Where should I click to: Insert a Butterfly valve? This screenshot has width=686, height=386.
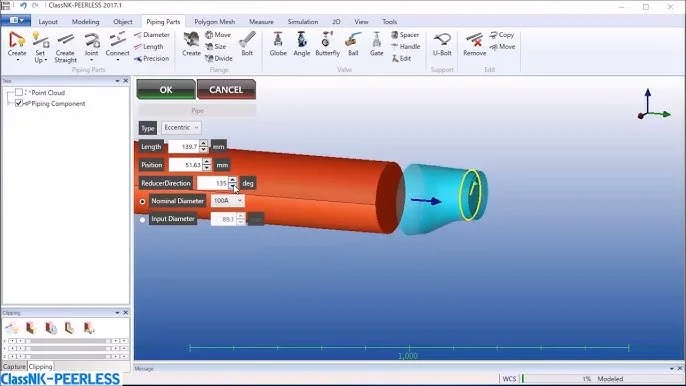coord(327,43)
